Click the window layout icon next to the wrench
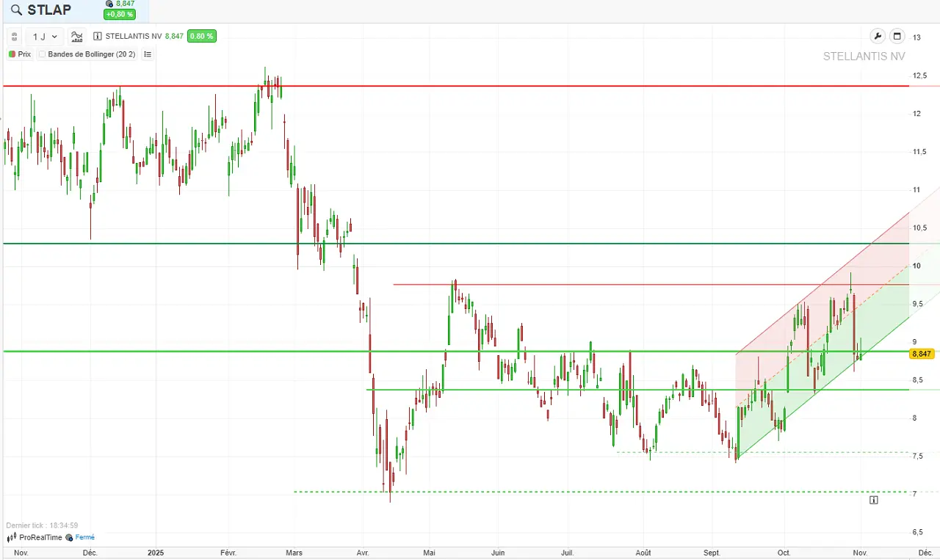Image resolution: width=940 pixels, height=560 pixels. [897, 36]
